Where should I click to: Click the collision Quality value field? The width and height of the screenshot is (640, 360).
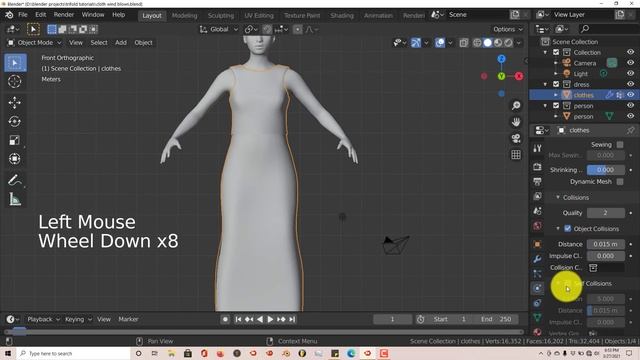point(605,213)
